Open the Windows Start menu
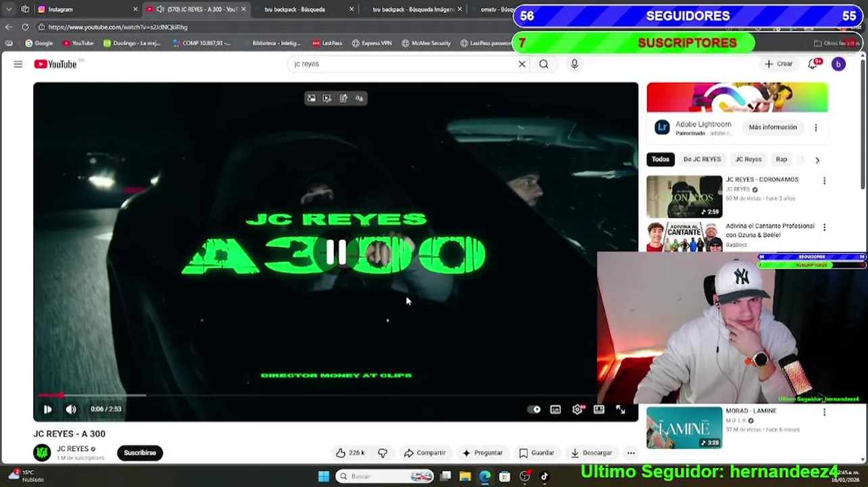The image size is (868, 487). tap(324, 477)
